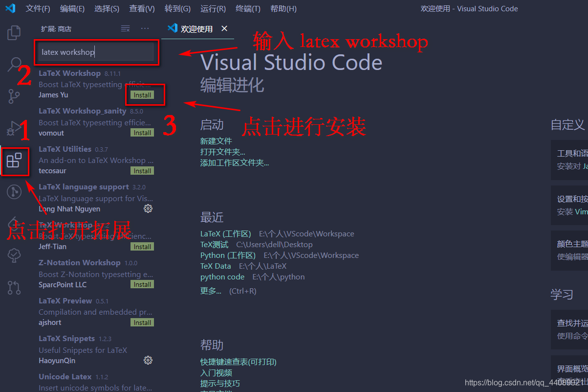This screenshot has height=392, width=588.
Task: Open recent TeX Data folder
Action: click(x=216, y=266)
